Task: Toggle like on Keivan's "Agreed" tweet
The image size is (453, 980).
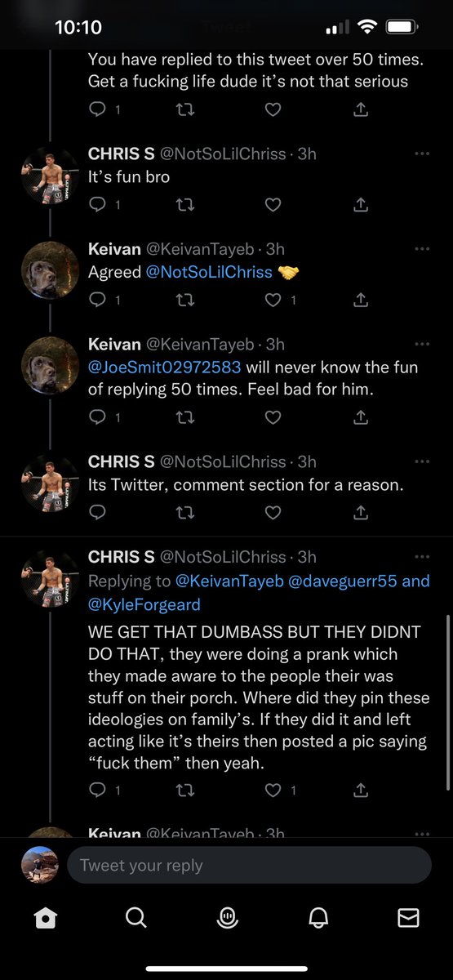Action: coord(273,300)
